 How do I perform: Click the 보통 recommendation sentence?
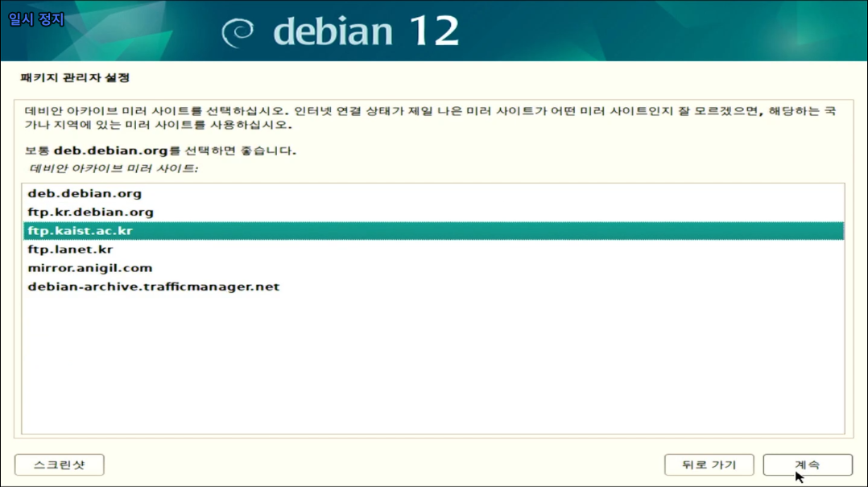[x=160, y=151]
